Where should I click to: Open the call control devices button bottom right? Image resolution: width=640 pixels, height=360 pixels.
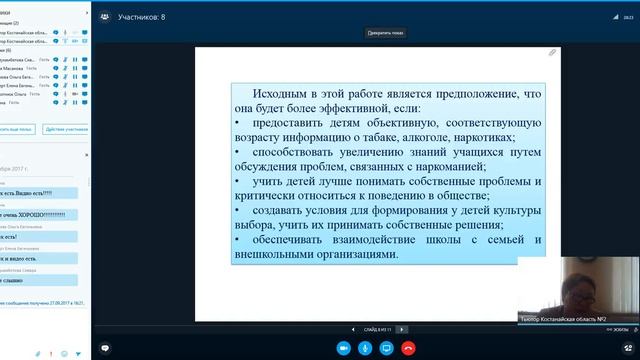tap(628, 348)
